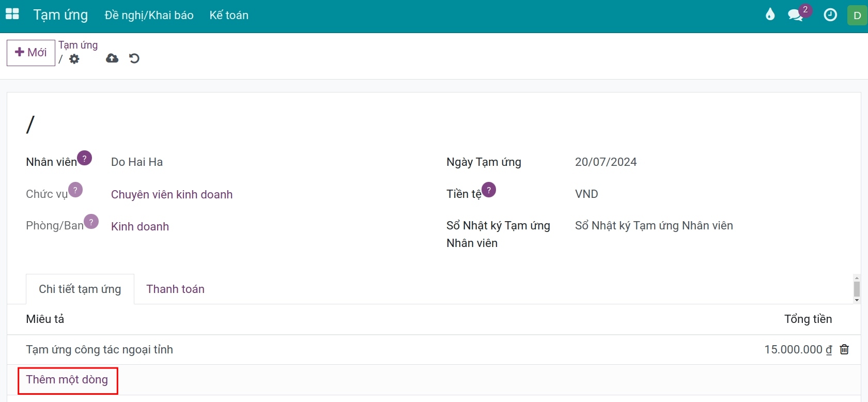Show help tooltip for Nhân viên

pyautogui.click(x=85, y=158)
